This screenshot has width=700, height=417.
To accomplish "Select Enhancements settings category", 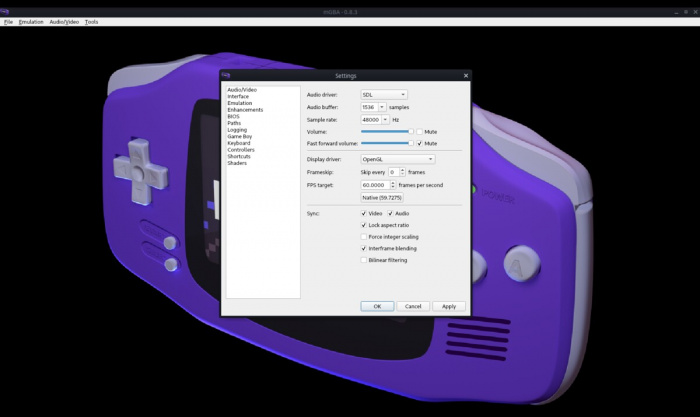I will pos(245,110).
